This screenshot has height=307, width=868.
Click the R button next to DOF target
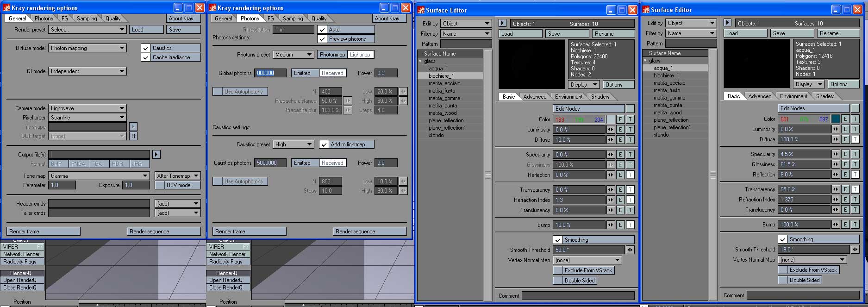(x=133, y=136)
